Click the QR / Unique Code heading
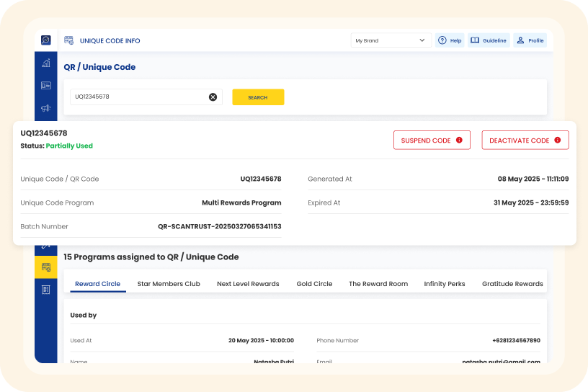 coord(99,67)
